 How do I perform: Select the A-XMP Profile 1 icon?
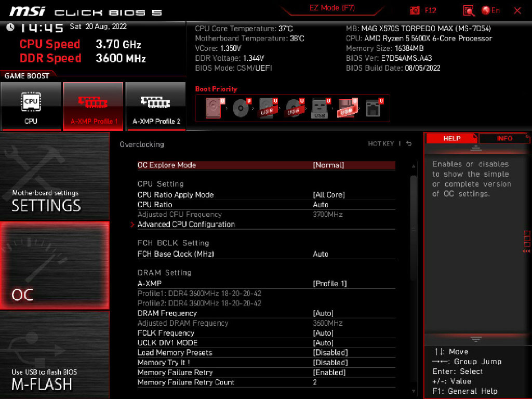click(x=94, y=104)
